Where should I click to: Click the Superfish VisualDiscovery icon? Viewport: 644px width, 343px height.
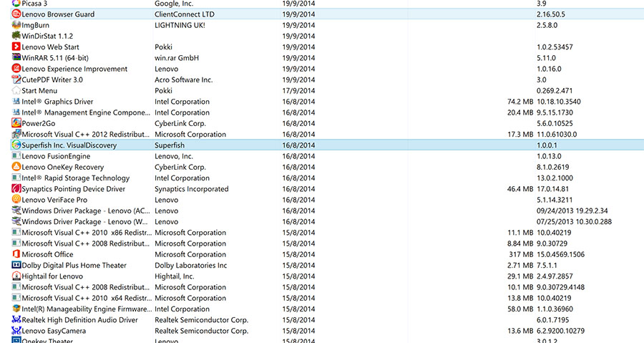pyautogui.click(x=16, y=145)
